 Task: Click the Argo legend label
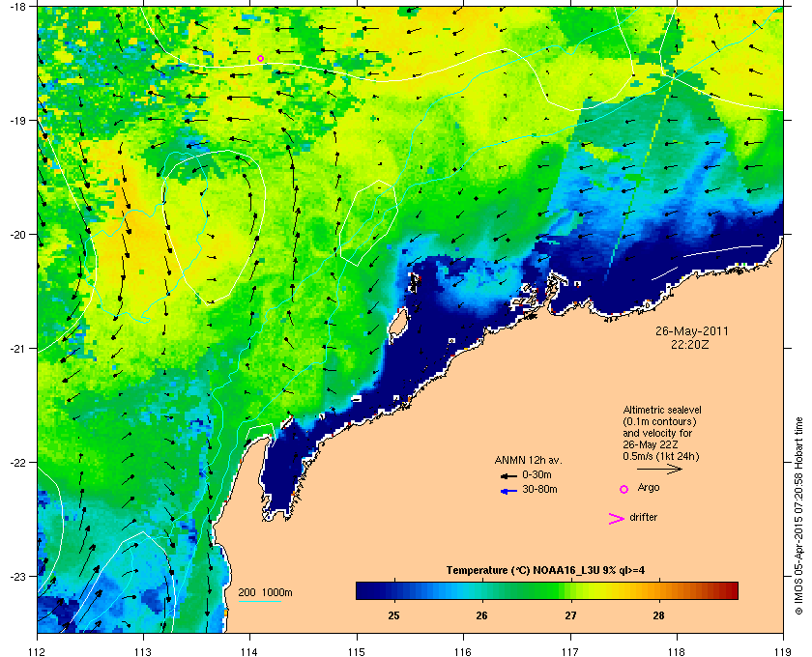click(649, 488)
